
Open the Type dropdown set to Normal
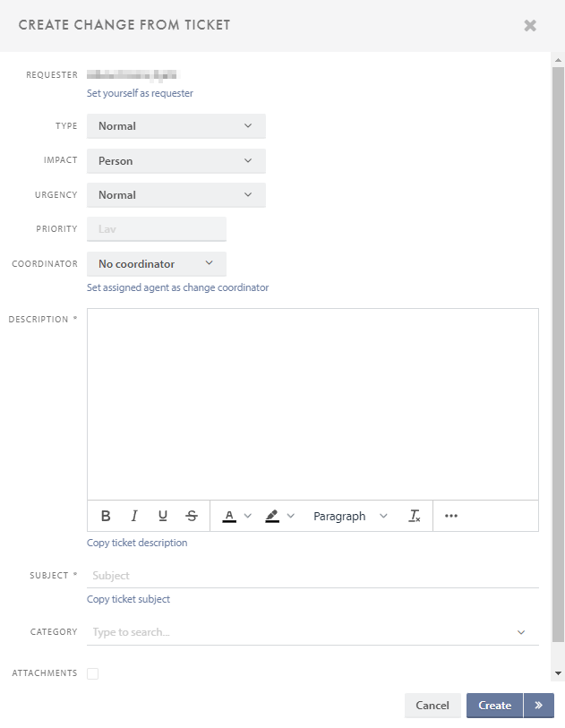175,125
